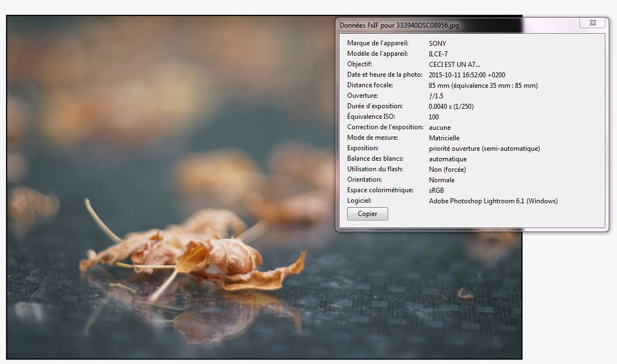
Task: Click the 'Objectif:' label
Action: 359,64
